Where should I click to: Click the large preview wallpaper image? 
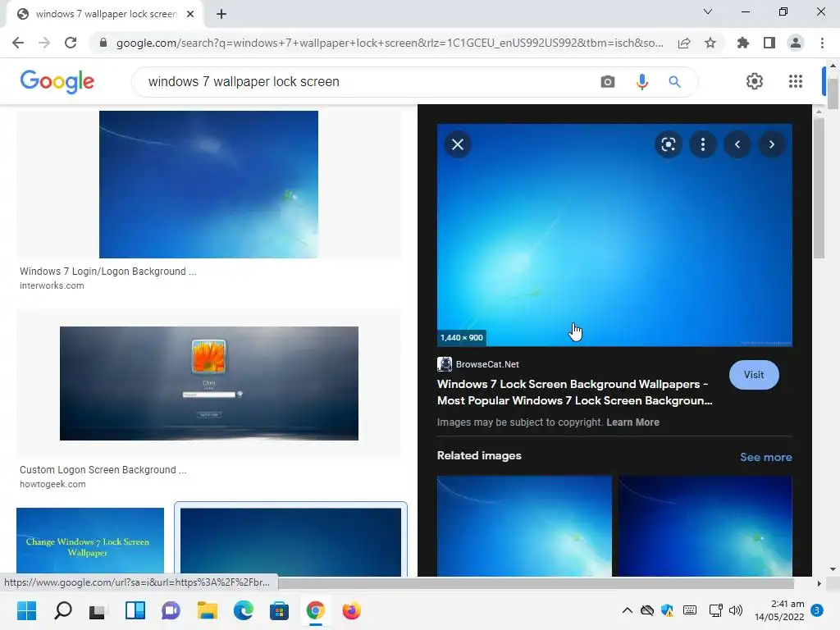(x=614, y=235)
